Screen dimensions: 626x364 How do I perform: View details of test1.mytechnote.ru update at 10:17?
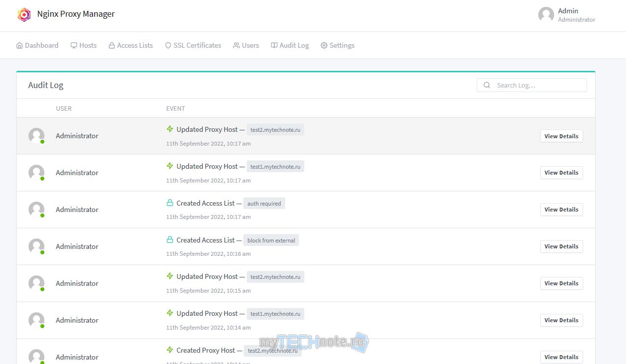pos(561,173)
